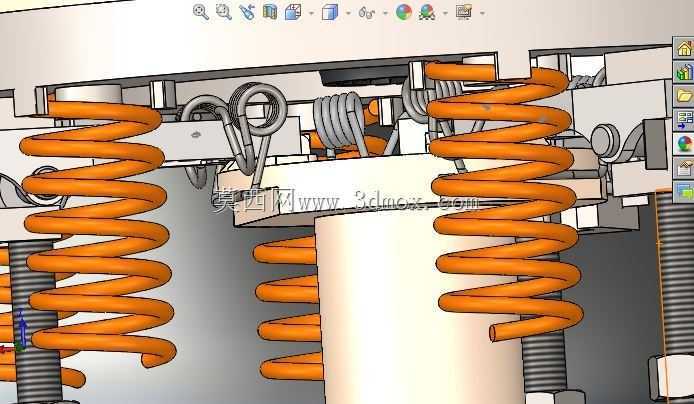Click the Apply Scene icon
The image size is (694, 404).
(427, 12)
